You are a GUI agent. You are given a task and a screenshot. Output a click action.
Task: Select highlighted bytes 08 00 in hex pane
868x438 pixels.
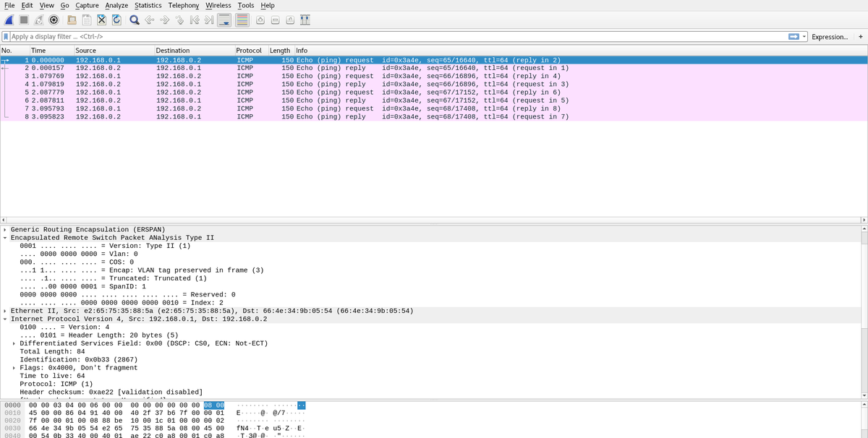214,404
